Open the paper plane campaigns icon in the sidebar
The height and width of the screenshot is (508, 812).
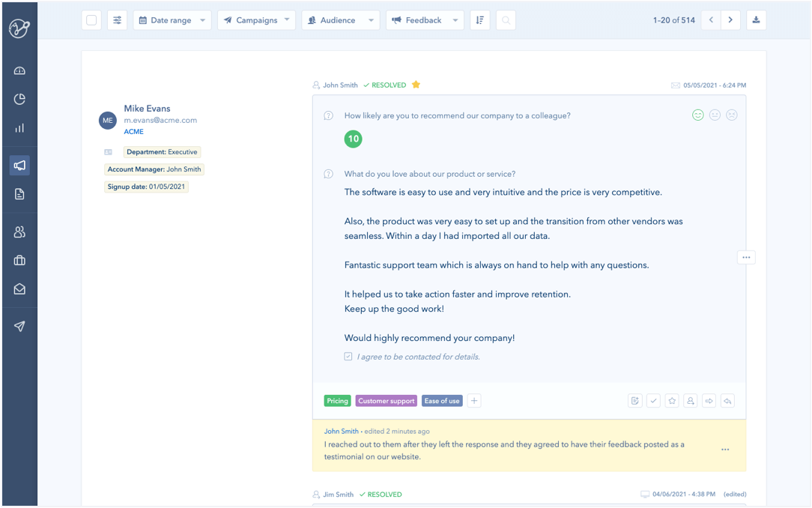click(19, 326)
